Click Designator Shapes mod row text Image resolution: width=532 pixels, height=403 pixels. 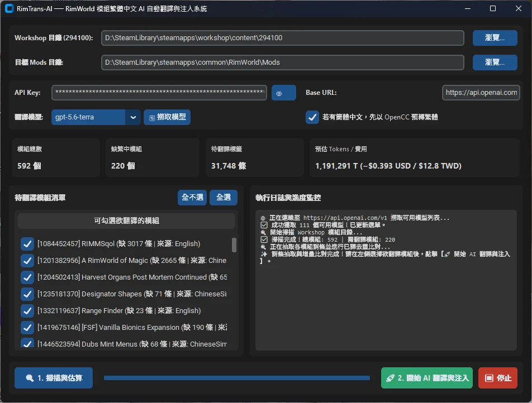(x=132, y=294)
